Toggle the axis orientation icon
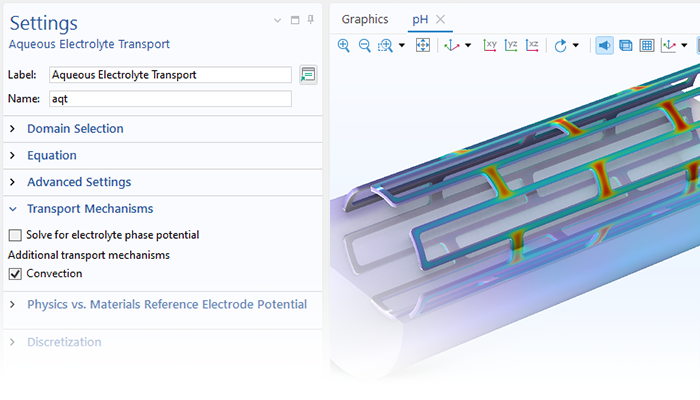700x400 pixels. [x=668, y=45]
